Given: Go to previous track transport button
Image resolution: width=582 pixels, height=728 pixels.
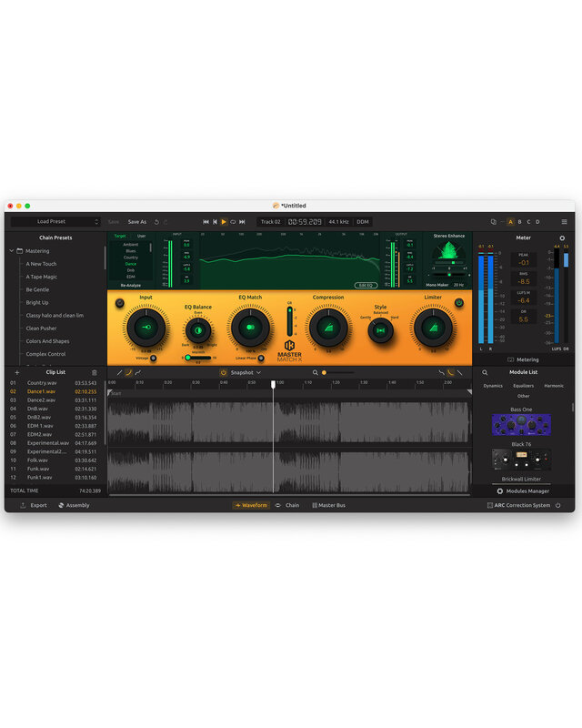Looking at the screenshot, I should pyautogui.click(x=215, y=222).
